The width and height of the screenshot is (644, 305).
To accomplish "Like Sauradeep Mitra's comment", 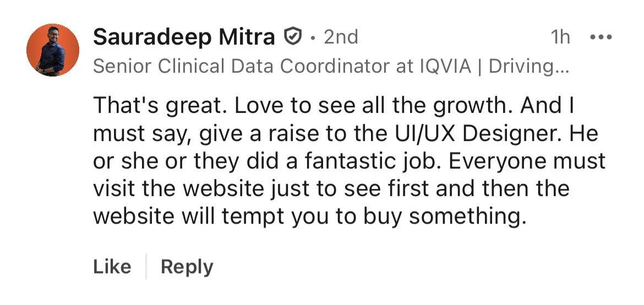I will (112, 266).
